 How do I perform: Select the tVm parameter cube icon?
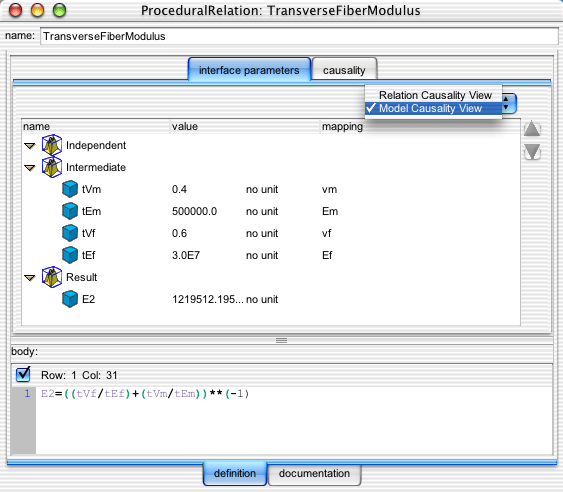click(x=70, y=189)
